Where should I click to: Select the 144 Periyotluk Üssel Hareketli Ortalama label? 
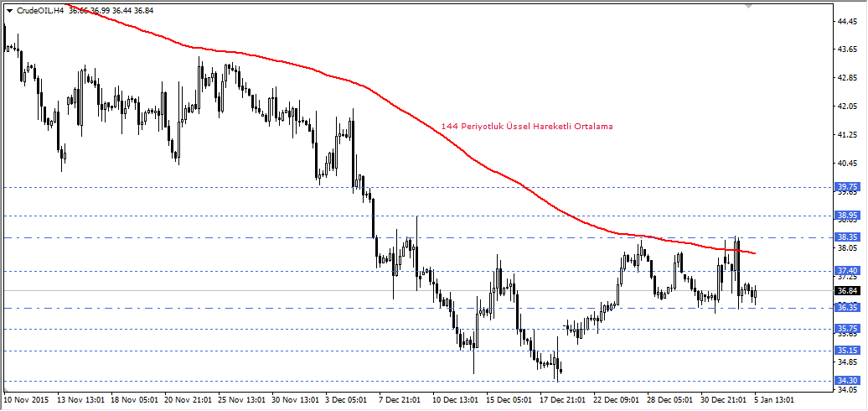[x=527, y=127]
